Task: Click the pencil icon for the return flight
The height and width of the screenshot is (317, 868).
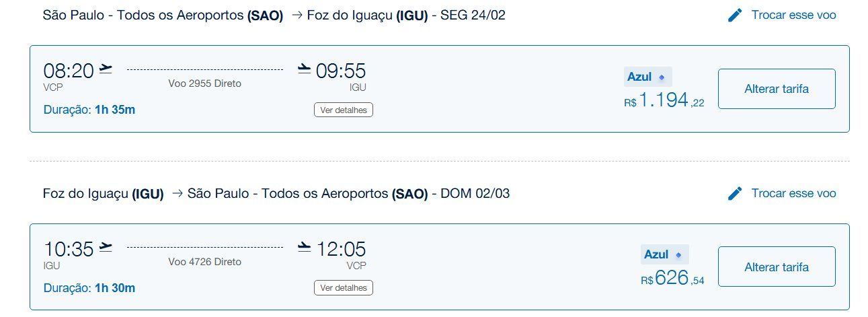Action: tap(736, 194)
